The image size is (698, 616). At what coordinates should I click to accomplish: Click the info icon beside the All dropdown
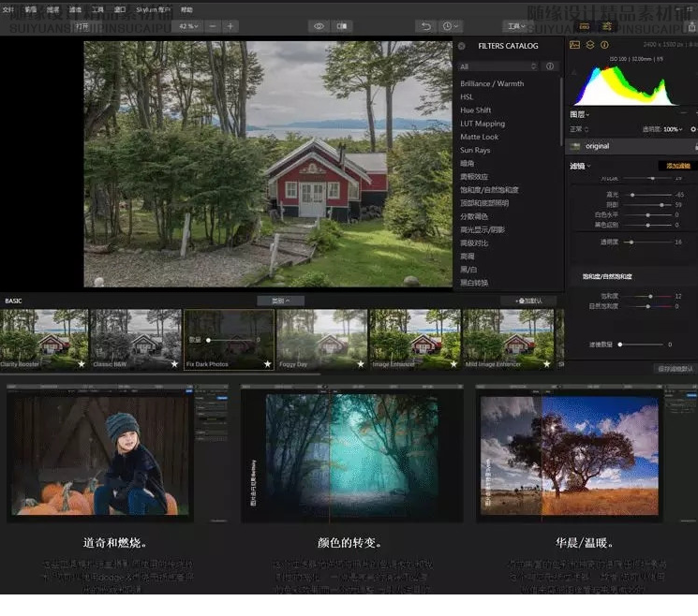[550, 66]
